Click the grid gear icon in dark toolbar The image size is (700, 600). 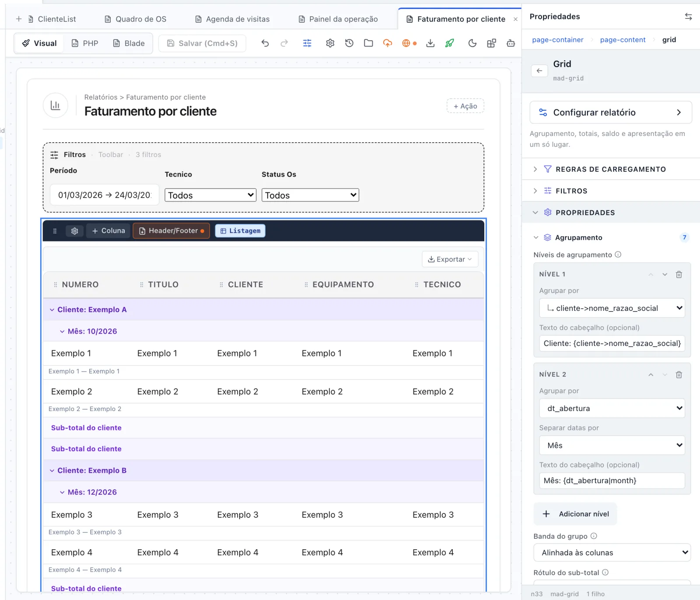point(74,231)
